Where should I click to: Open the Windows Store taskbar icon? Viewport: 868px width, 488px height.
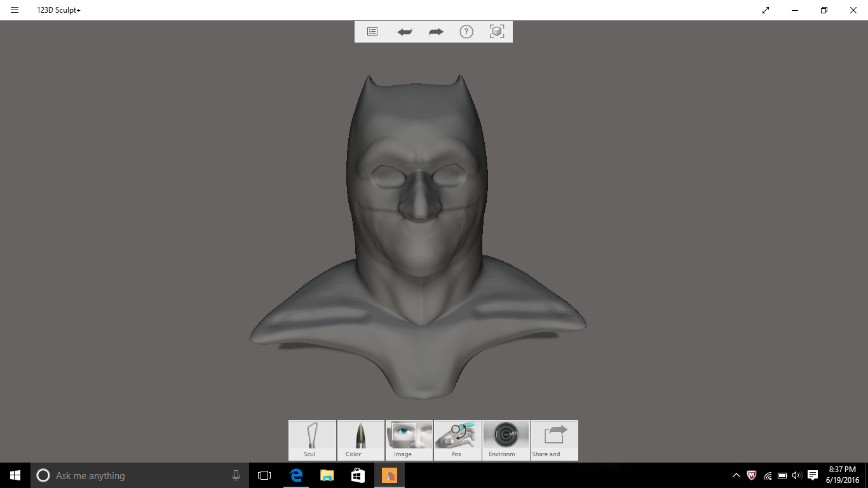tap(358, 475)
